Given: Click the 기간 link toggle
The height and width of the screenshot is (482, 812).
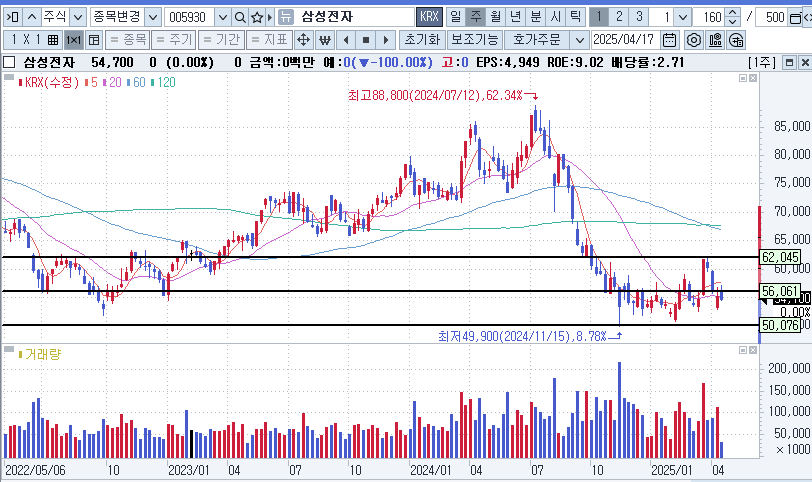Looking at the screenshot, I should click(x=221, y=40).
